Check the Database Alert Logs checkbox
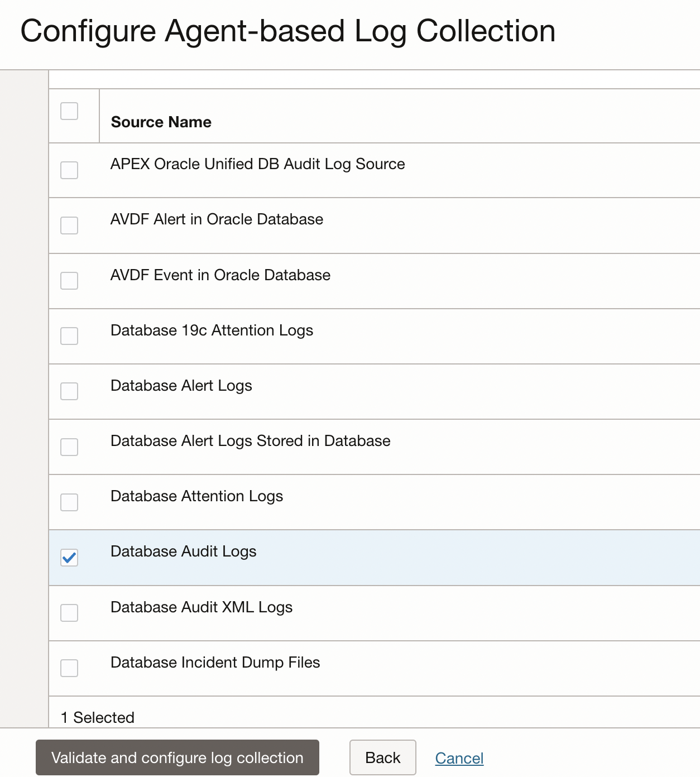The height and width of the screenshot is (777, 700). [x=69, y=391]
